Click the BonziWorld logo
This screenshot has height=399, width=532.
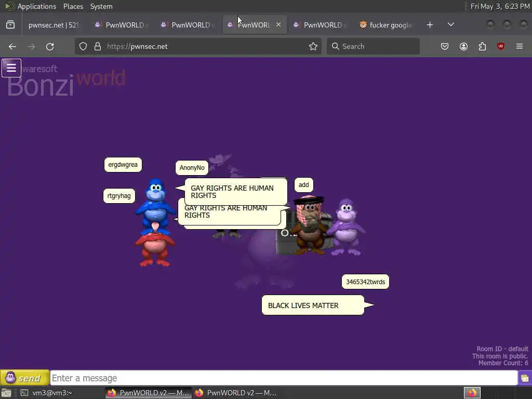pyautogui.click(x=66, y=81)
